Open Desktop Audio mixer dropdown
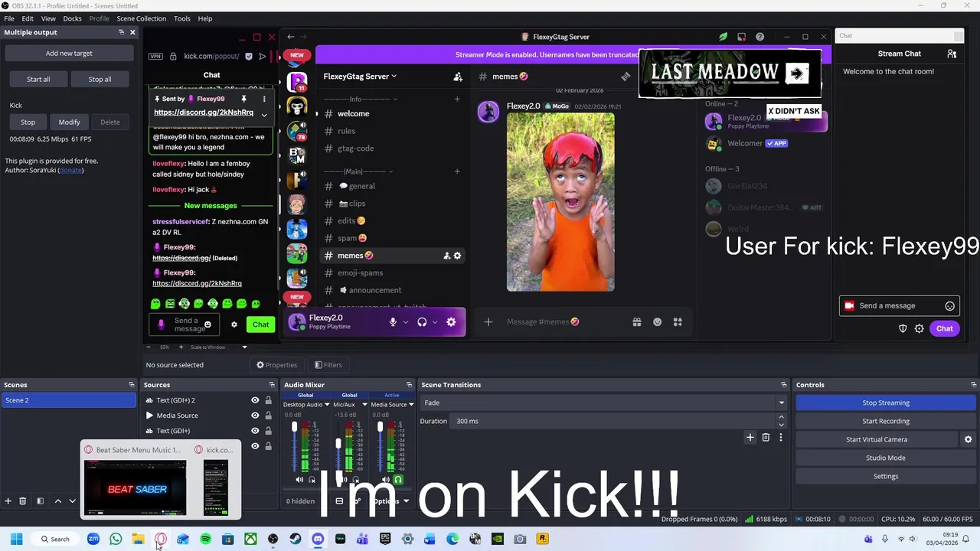The height and width of the screenshot is (551, 980). click(x=327, y=405)
